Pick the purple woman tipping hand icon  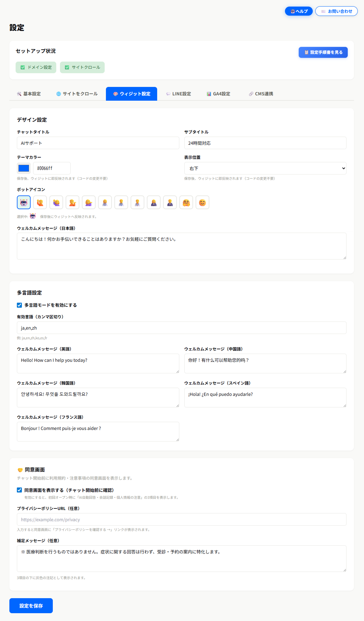(x=89, y=202)
